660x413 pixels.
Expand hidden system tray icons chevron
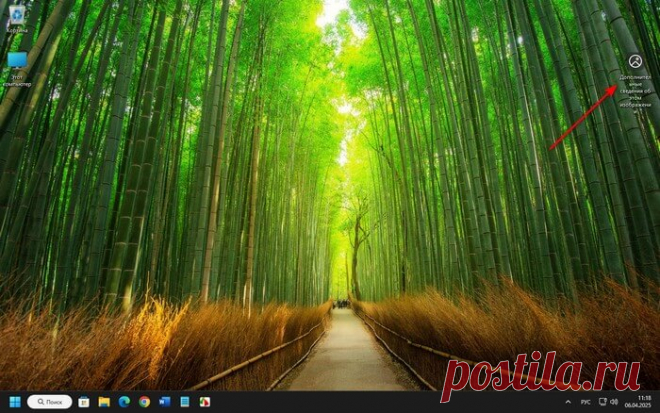pyautogui.click(x=566, y=401)
